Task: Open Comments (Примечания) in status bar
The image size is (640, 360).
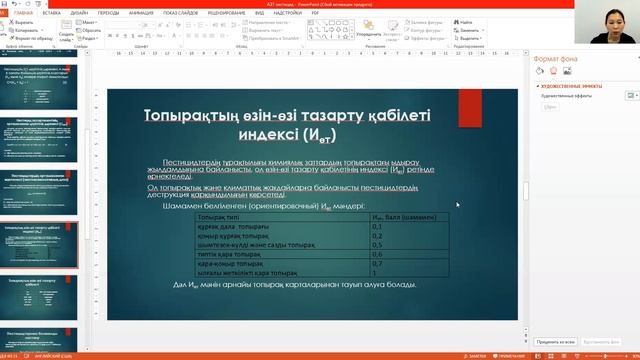Action: click(509, 356)
